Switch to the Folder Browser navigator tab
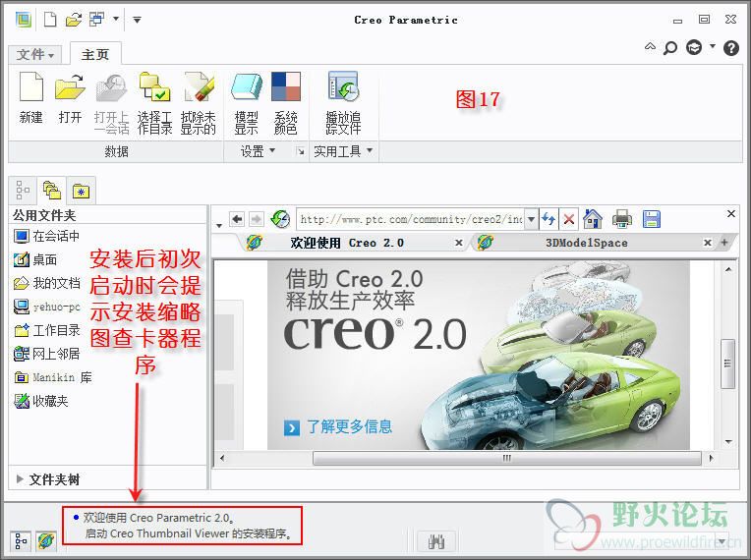 [52, 190]
